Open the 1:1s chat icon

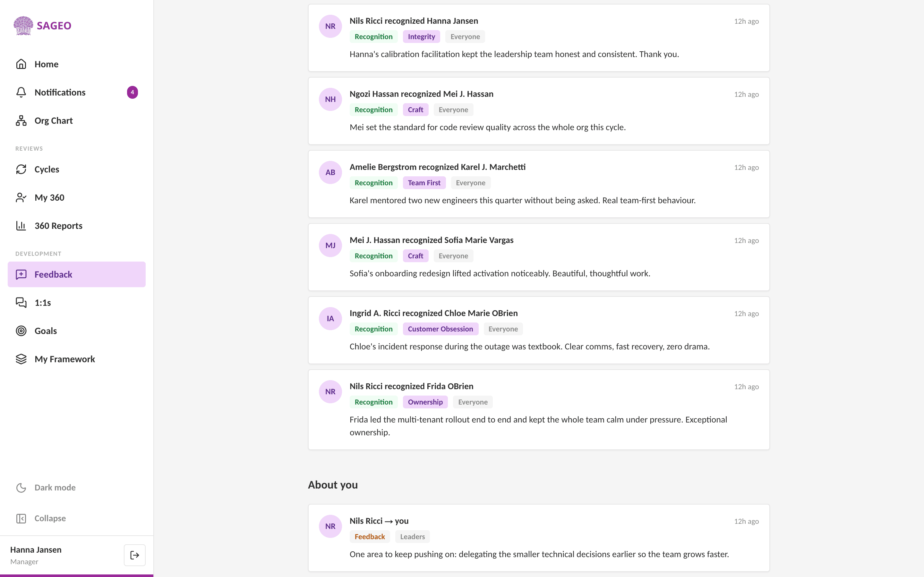point(21,303)
